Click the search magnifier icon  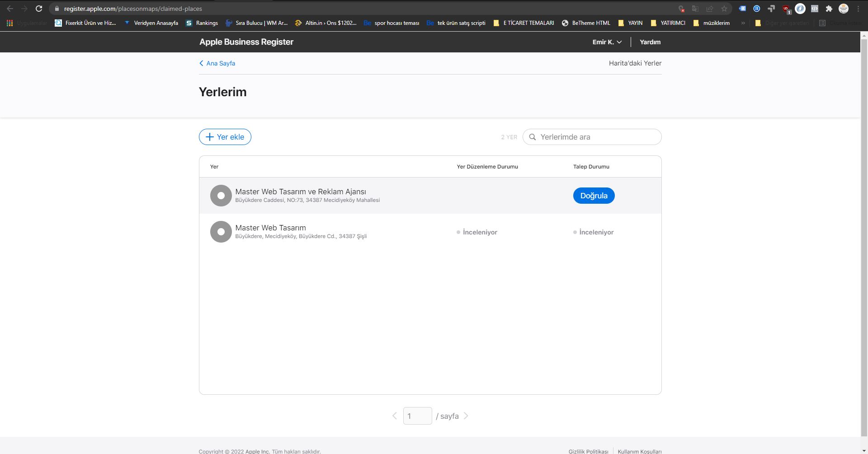[533, 137]
